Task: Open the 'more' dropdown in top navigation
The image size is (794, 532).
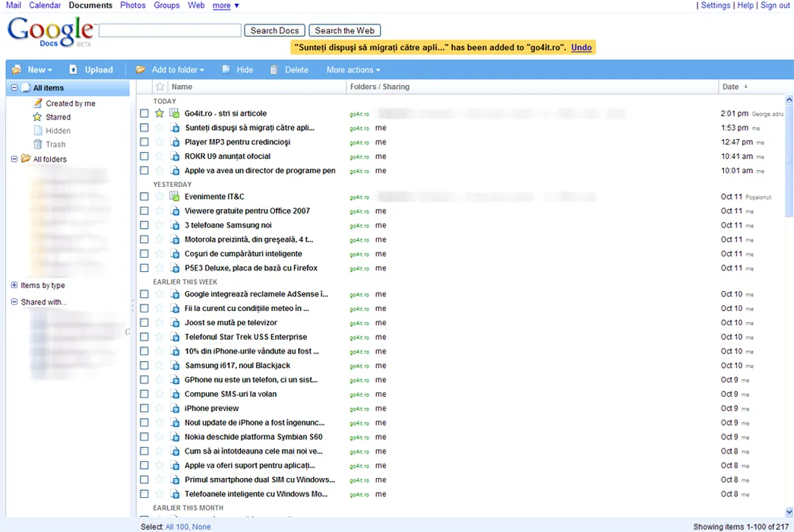Action: tap(226, 5)
